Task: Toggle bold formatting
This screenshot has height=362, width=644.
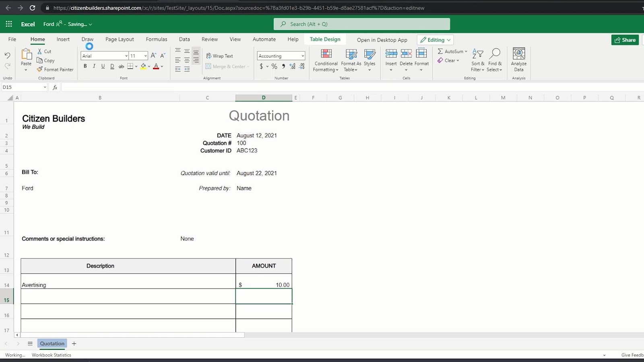Action: 85,66
